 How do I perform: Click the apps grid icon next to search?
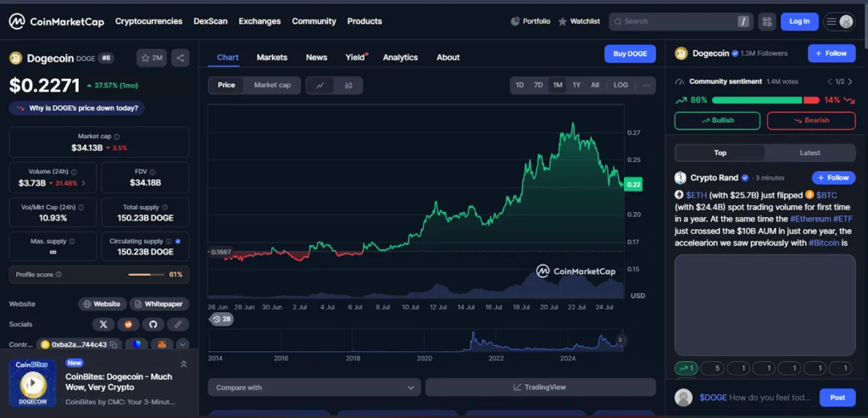pos(766,21)
